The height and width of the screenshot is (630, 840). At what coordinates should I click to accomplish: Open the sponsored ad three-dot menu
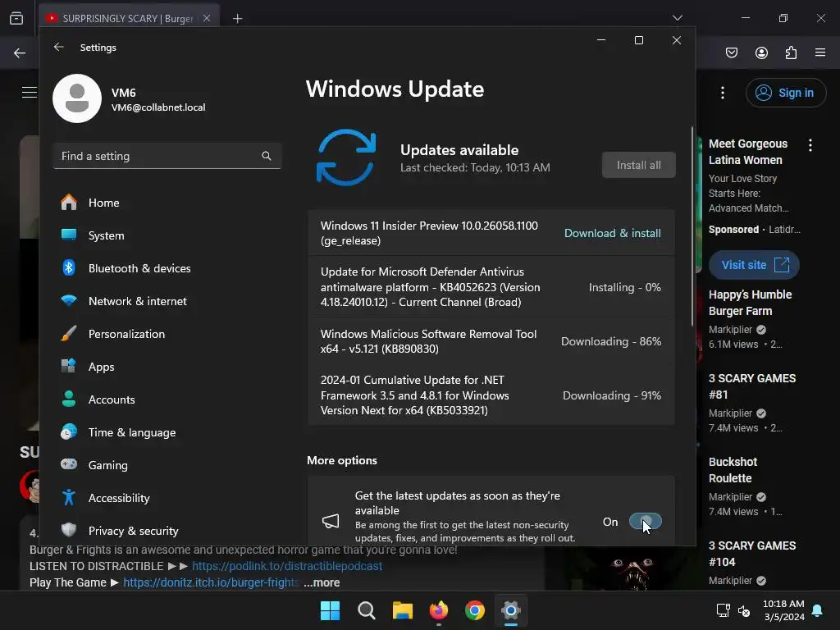(810, 144)
